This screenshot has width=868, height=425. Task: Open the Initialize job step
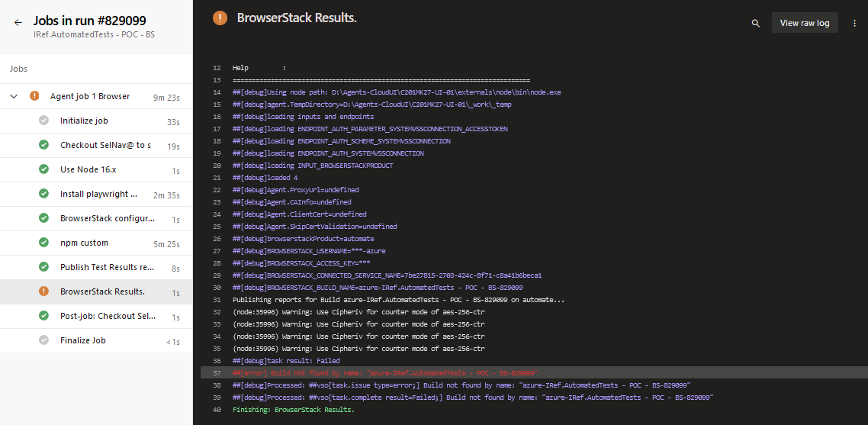point(96,121)
